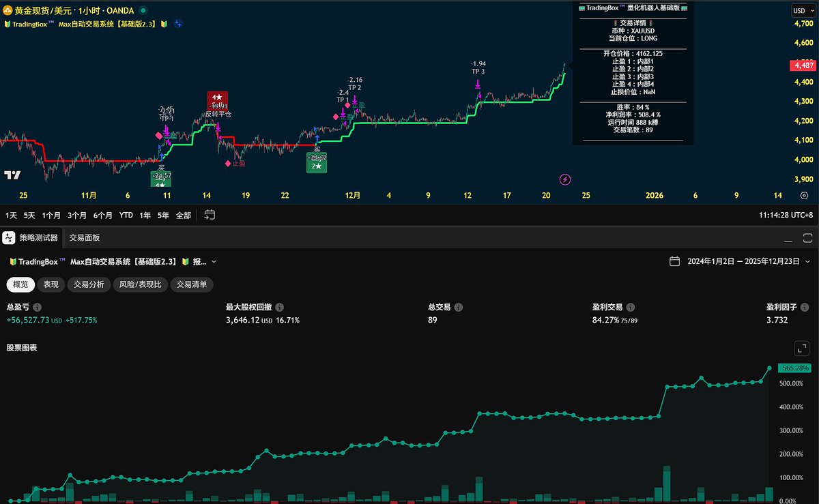Click the 净利润率 : 508.4 % line
819x504 pixels.
tap(633, 115)
